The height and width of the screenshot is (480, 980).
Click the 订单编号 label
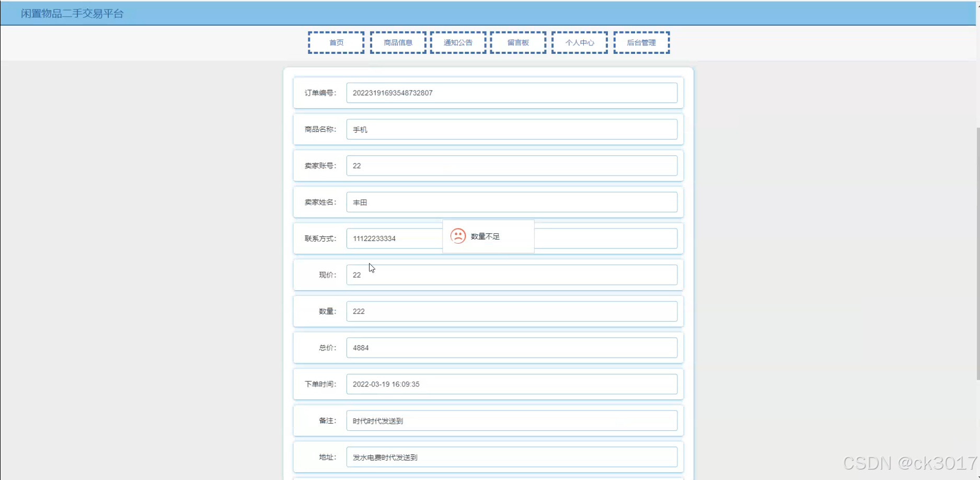[x=320, y=93]
